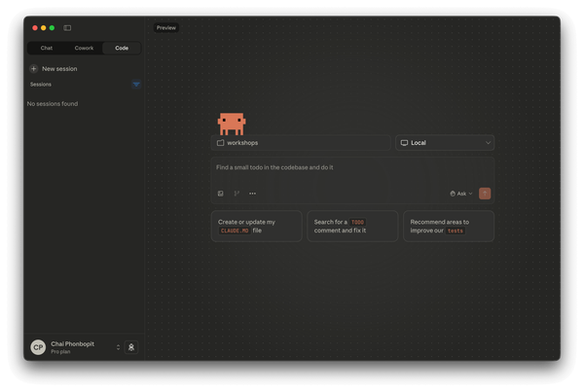Select the Create or update CLAUDE.MD suggestion
This screenshot has height=392, width=584.
[257, 227]
